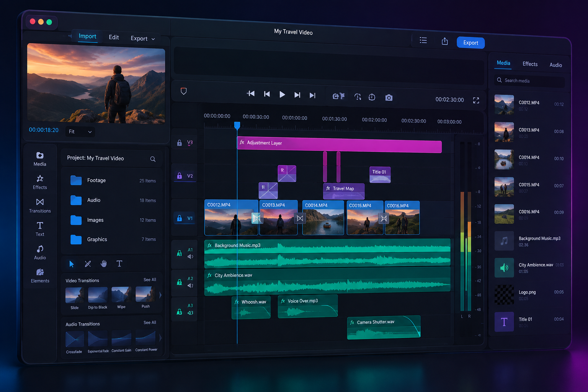The height and width of the screenshot is (392, 588).
Task: Open the Audio folder in project
Action: click(113, 200)
